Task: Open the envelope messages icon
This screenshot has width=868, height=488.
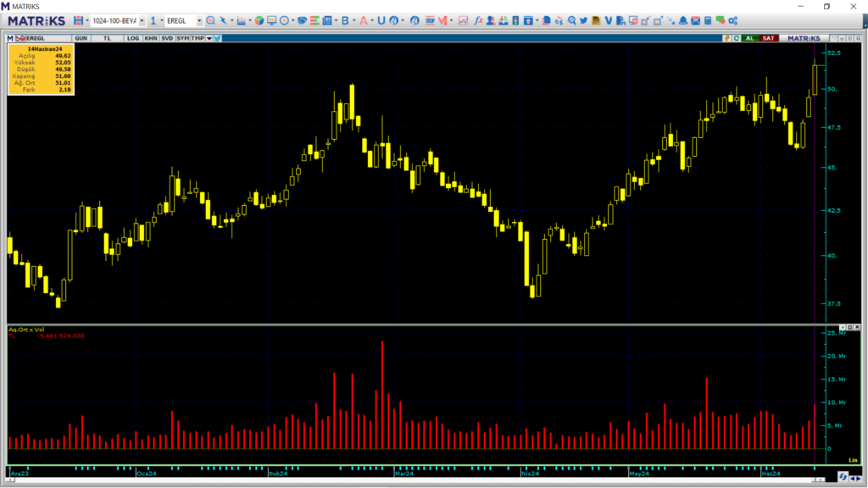Action: click(695, 20)
